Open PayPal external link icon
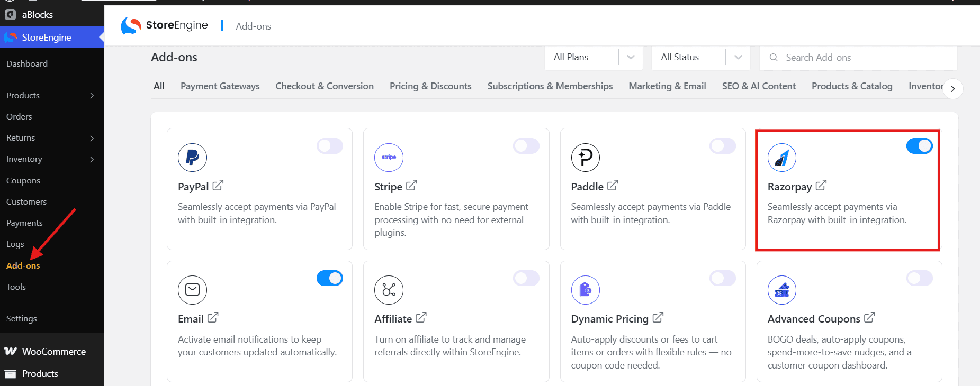 pyautogui.click(x=218, y=186)
